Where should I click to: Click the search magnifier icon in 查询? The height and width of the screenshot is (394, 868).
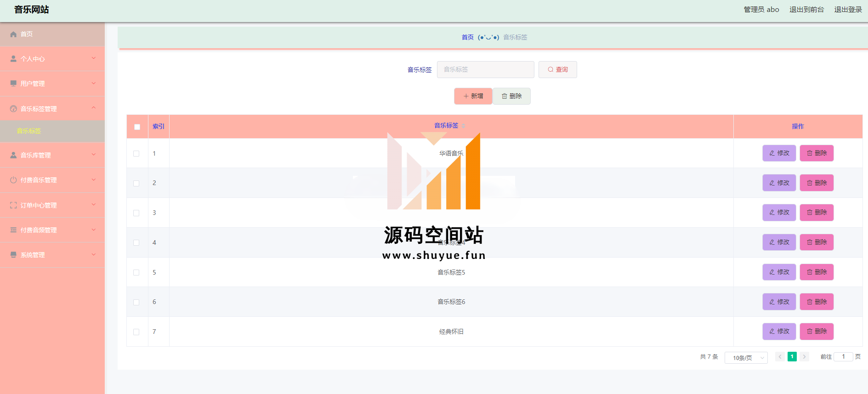click(550, 70)
